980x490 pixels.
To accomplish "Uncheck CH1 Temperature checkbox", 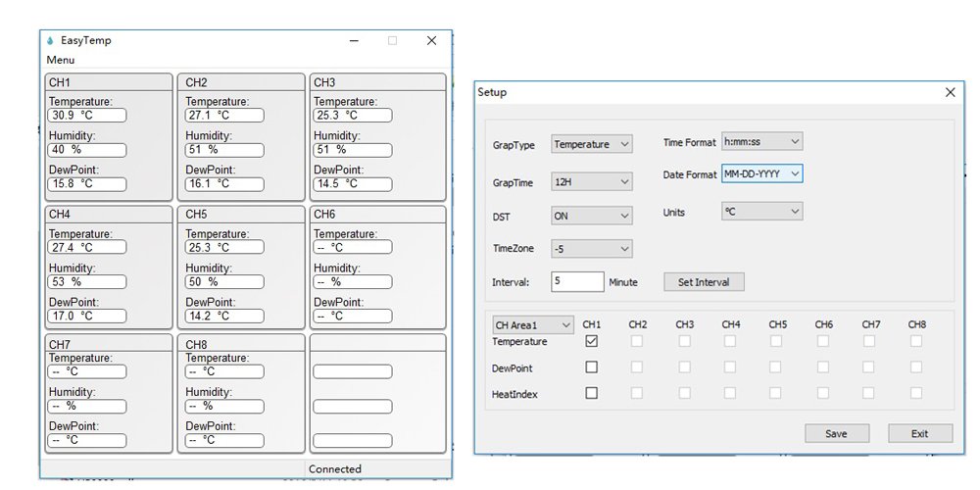I will tap(591, 341).
